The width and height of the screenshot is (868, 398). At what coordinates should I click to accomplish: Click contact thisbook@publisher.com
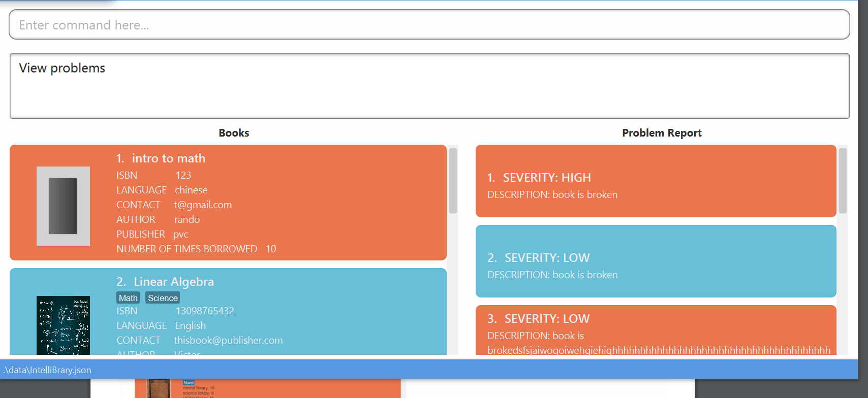point(228,340)
